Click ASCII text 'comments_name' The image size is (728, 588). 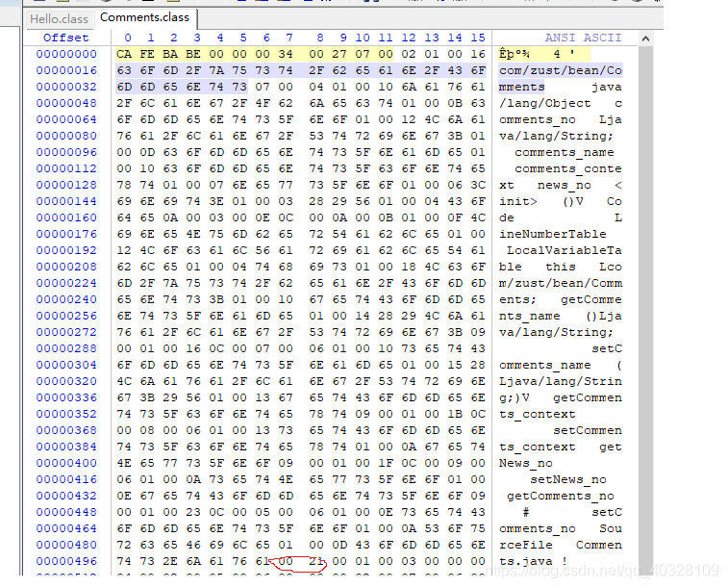pyautogui.click(x=565, y=152)
